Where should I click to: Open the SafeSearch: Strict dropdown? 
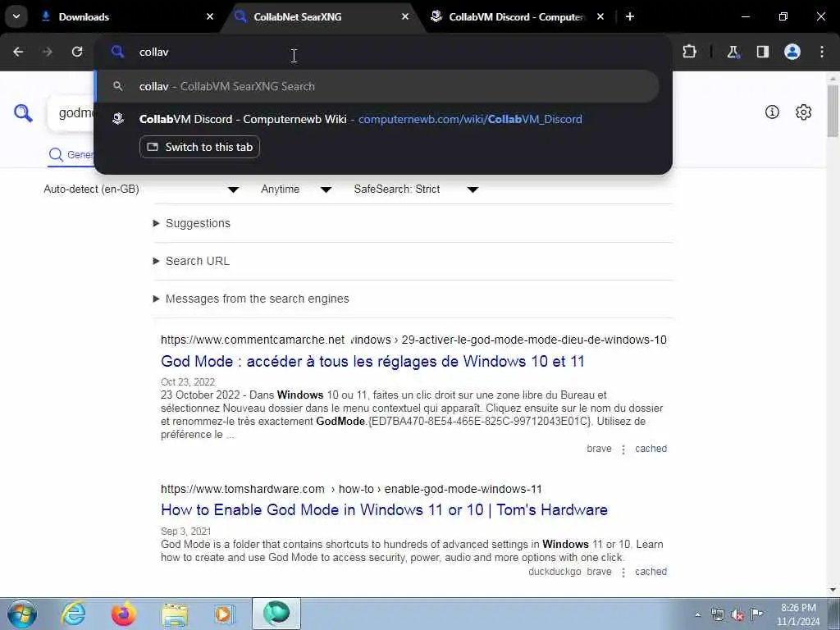(416, 189)
